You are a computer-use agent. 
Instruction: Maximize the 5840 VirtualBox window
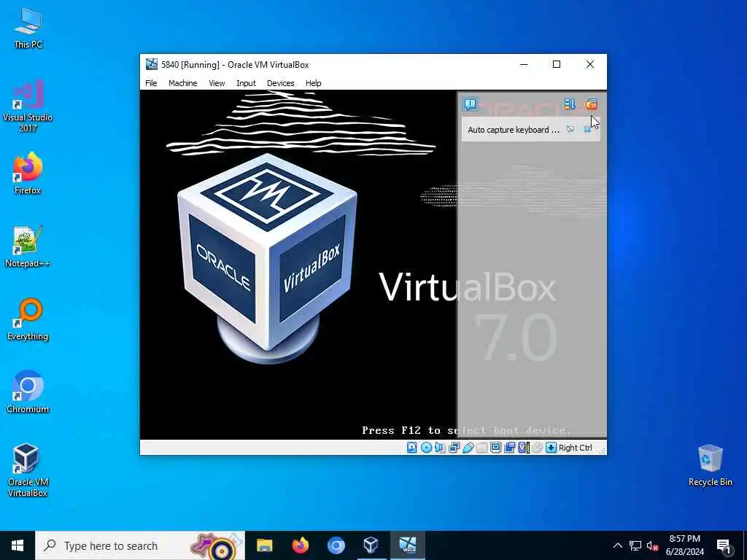point(557,64)
